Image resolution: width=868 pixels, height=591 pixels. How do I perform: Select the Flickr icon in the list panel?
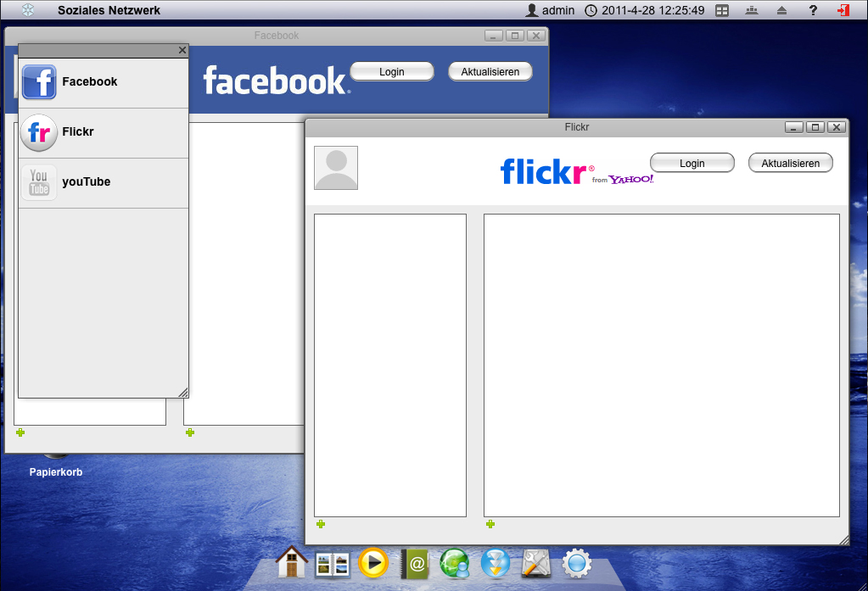click(x=39, y=132)
